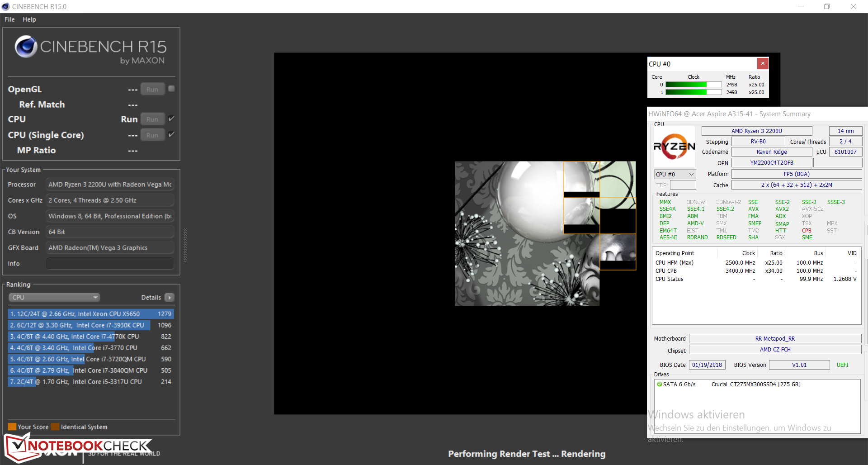Click the CPU CPB operating point row
This screenshot has width=868, height=465.
coord(756,270)
